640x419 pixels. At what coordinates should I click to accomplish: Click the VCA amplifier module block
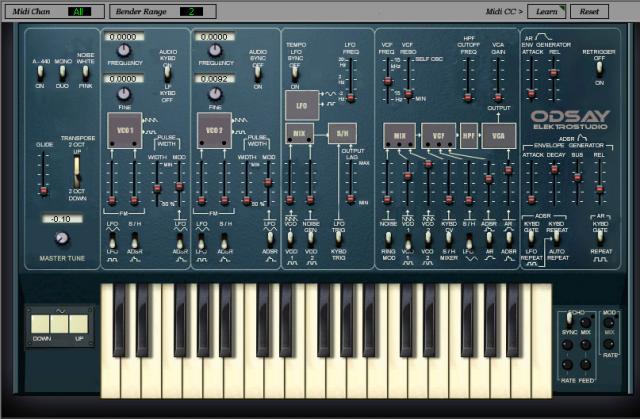pyautogui.click(x=498, y=133)
